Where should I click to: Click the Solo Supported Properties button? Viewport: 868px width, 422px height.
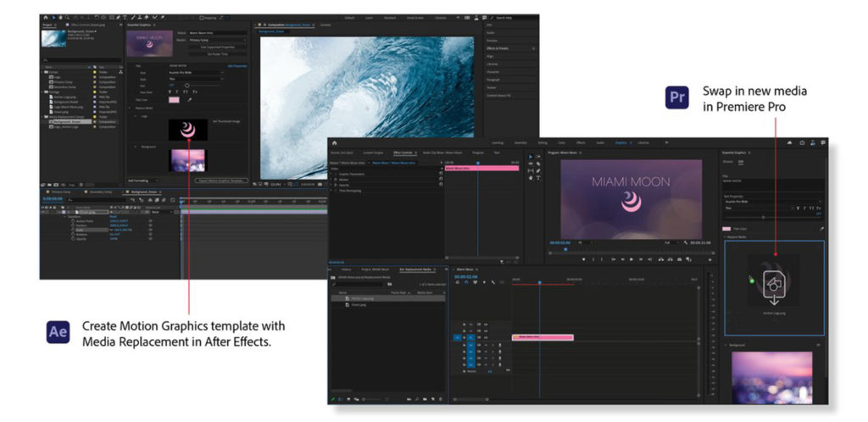point(218,47)
